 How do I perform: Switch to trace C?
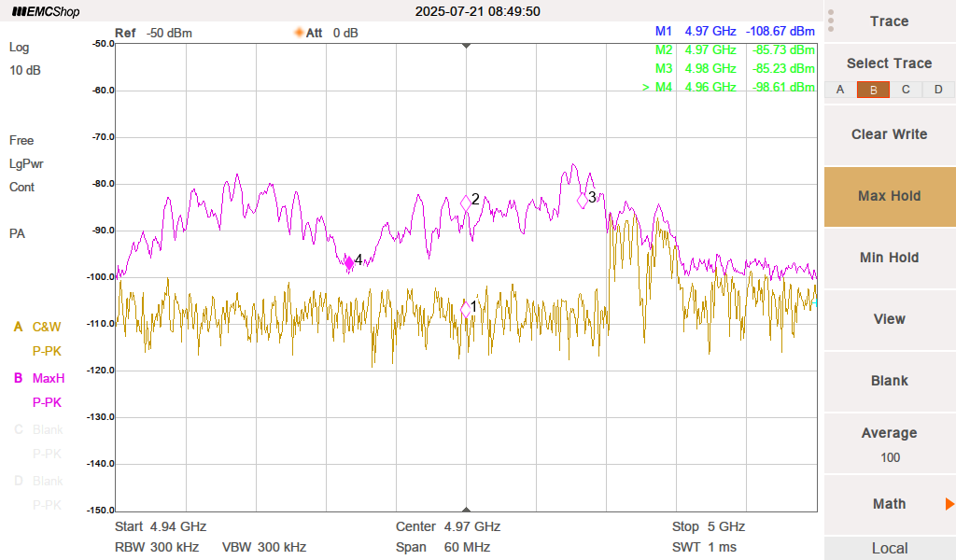click(906, 90)
